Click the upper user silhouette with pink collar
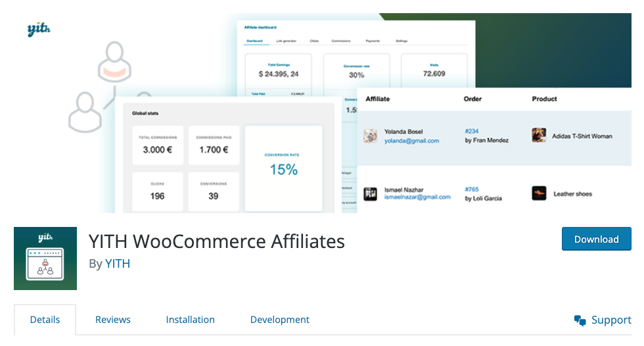Viewport: 644px width, 346px height. click(114, 62)
